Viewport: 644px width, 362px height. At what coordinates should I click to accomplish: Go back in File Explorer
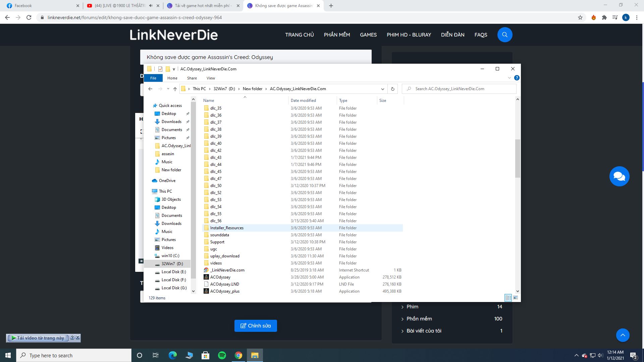pyautogui.click(x=150, y=89)
